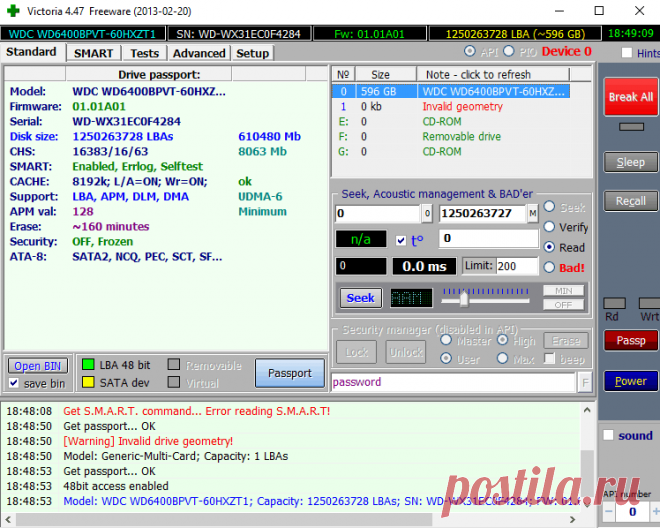The width and height of the screenshot is (660, 528).
Task: Click the 'M' max LBA button
Action: (532, 214)
